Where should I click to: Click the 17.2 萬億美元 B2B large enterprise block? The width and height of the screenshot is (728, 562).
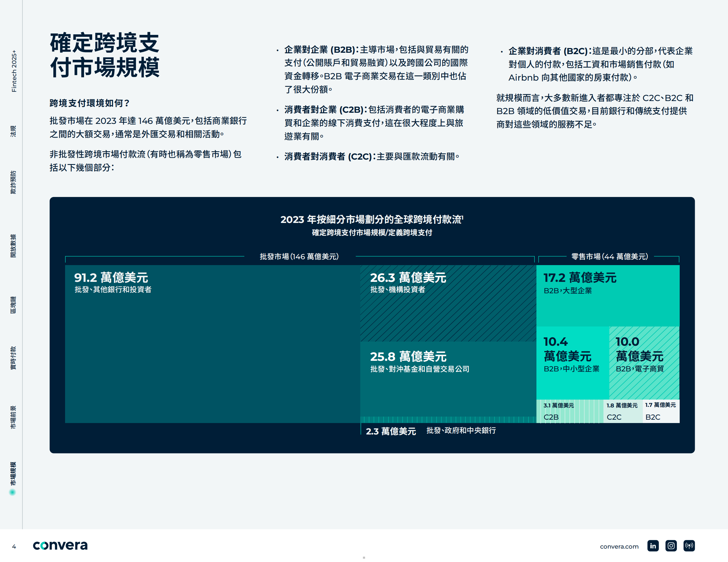coord(607,296)
